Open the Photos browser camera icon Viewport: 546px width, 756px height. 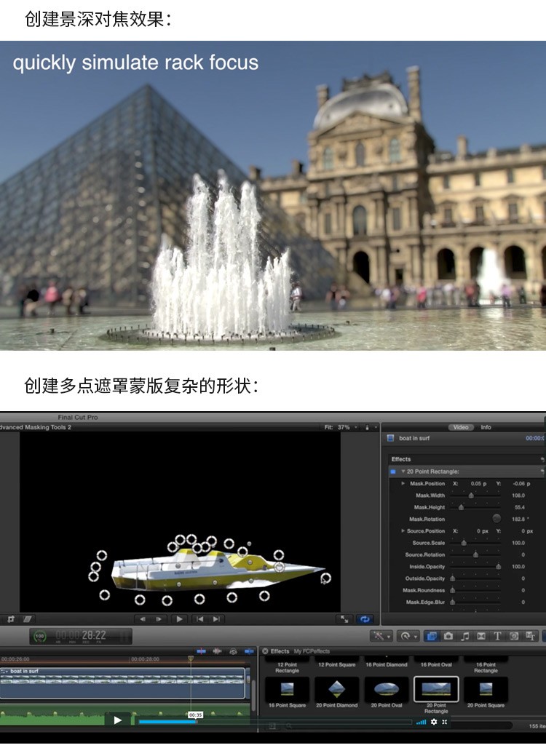click(x=448, y=636)
